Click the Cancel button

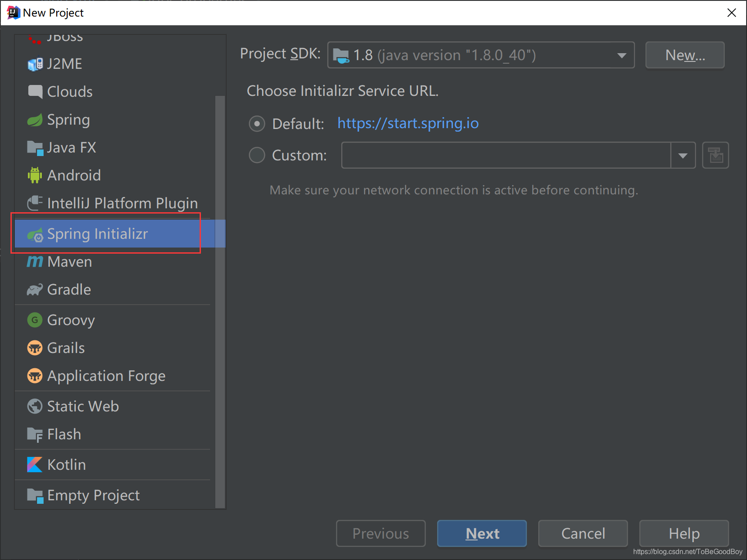point(583,533)
